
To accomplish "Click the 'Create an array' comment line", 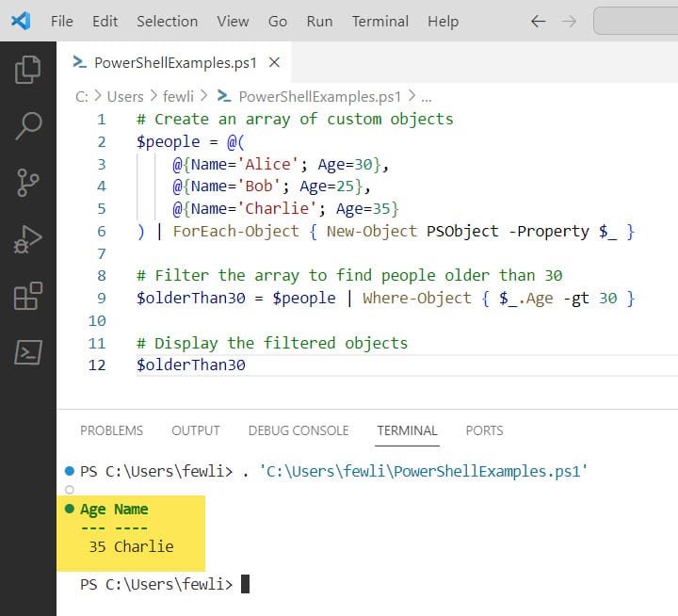I will point(295,119).
